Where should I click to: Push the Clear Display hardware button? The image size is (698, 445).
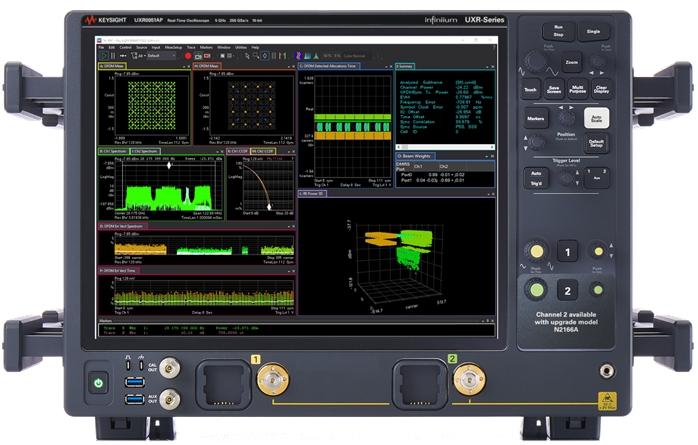[601, 89]
